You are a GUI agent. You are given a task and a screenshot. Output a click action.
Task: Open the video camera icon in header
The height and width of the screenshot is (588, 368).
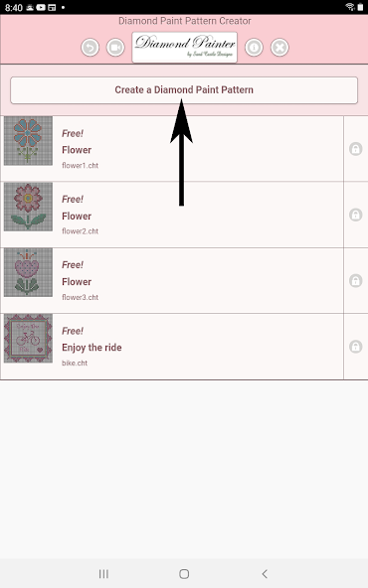[115, 48]
